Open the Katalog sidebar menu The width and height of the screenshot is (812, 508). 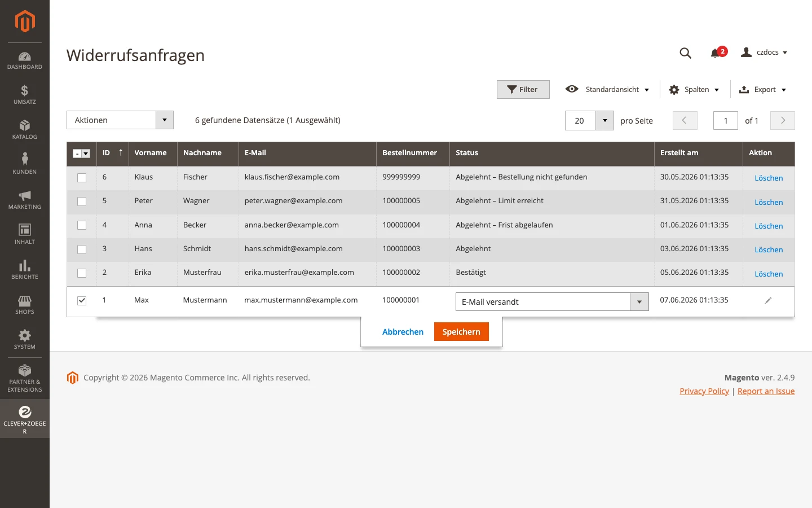(x=25, y=130)
